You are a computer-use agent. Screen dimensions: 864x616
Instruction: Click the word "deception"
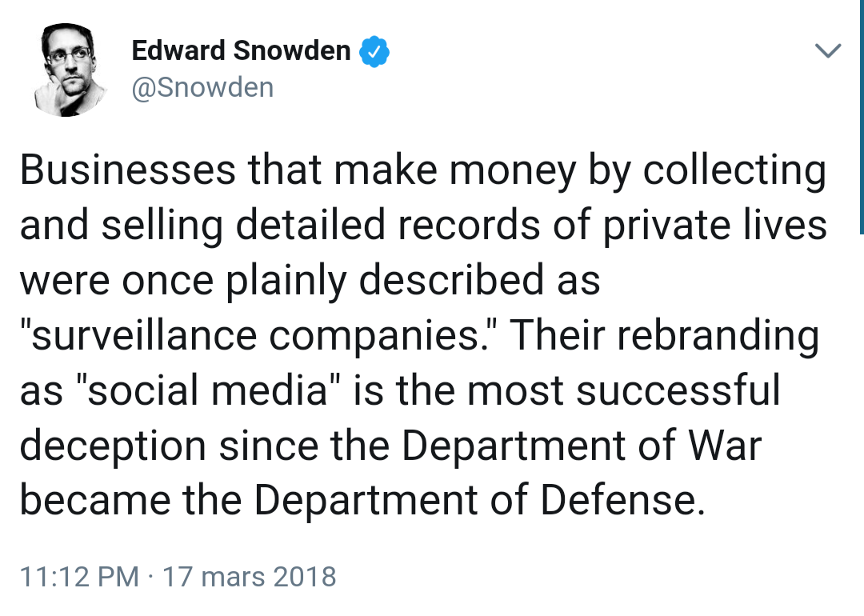pos(114,446)
